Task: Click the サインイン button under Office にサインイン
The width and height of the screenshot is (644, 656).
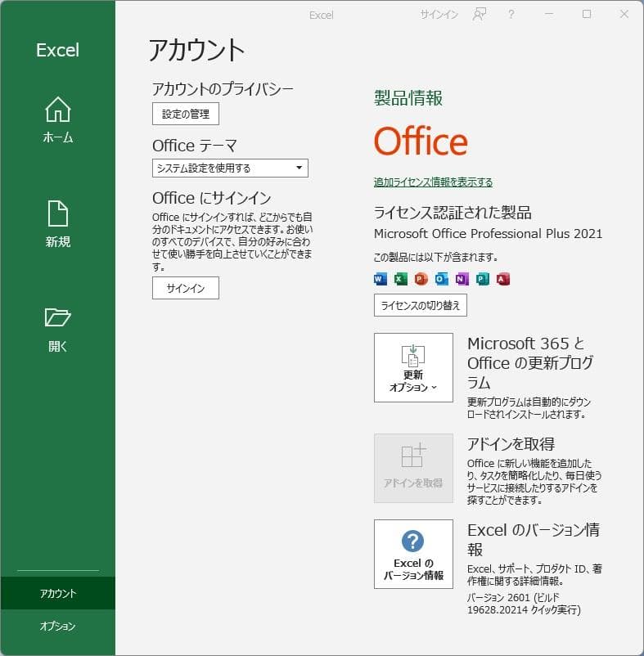Action: [186, 288]
